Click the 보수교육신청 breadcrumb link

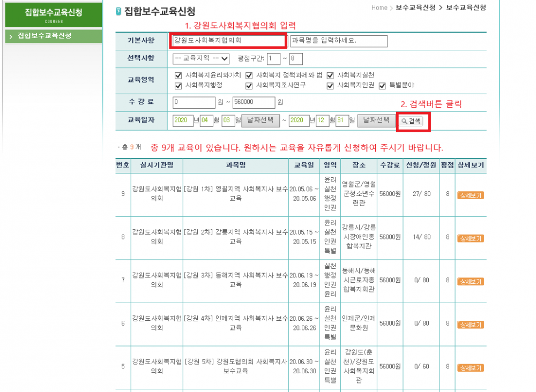click(415, 7)
